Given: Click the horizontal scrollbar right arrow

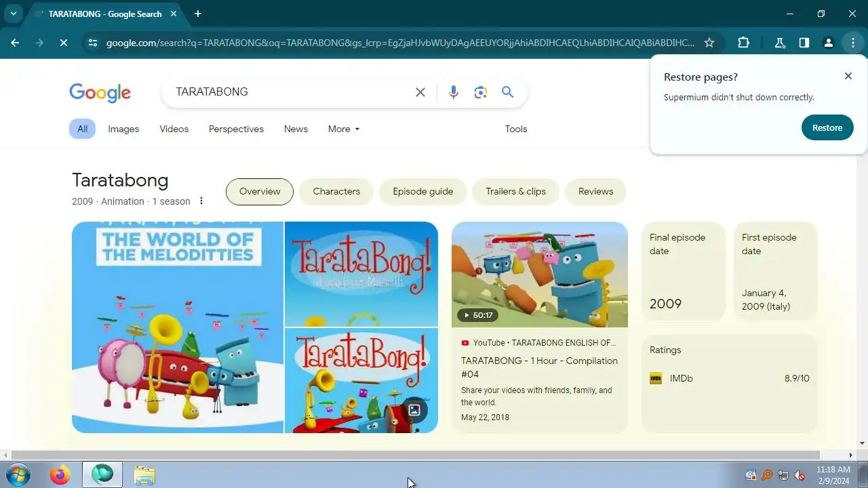Looking at the screenshot, I should tap(851, 455).
